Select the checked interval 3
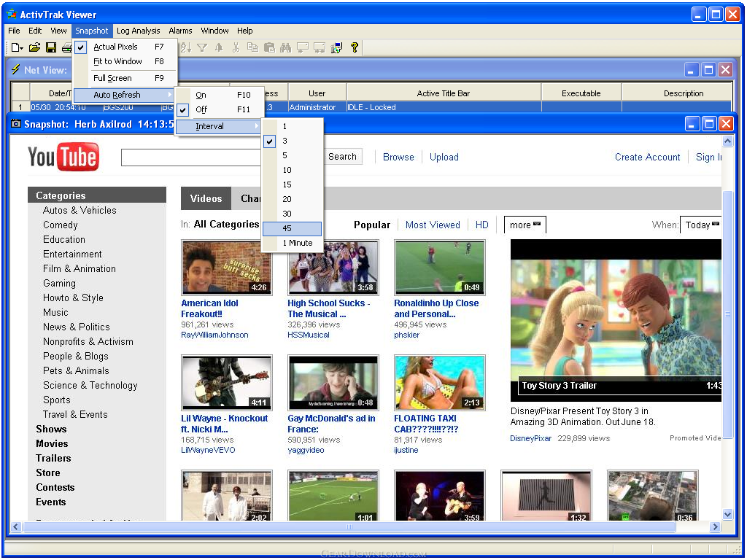747x560 pixels. coord(293,141)
